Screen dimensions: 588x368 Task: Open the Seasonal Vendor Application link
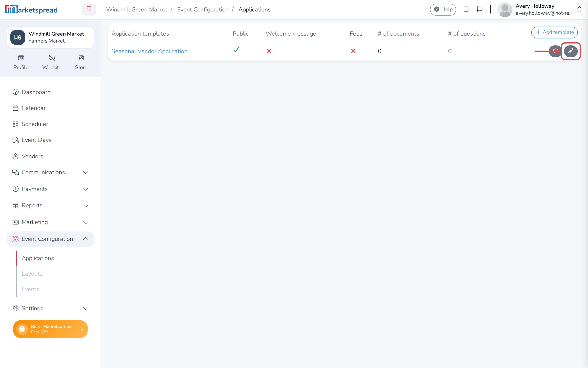[x=149, y=51]
